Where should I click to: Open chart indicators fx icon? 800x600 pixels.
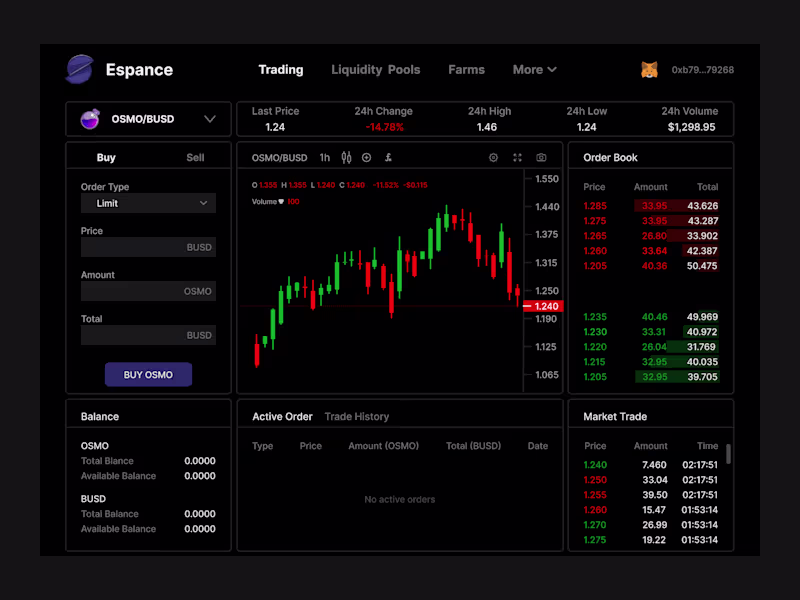click(x=388, y=158)
